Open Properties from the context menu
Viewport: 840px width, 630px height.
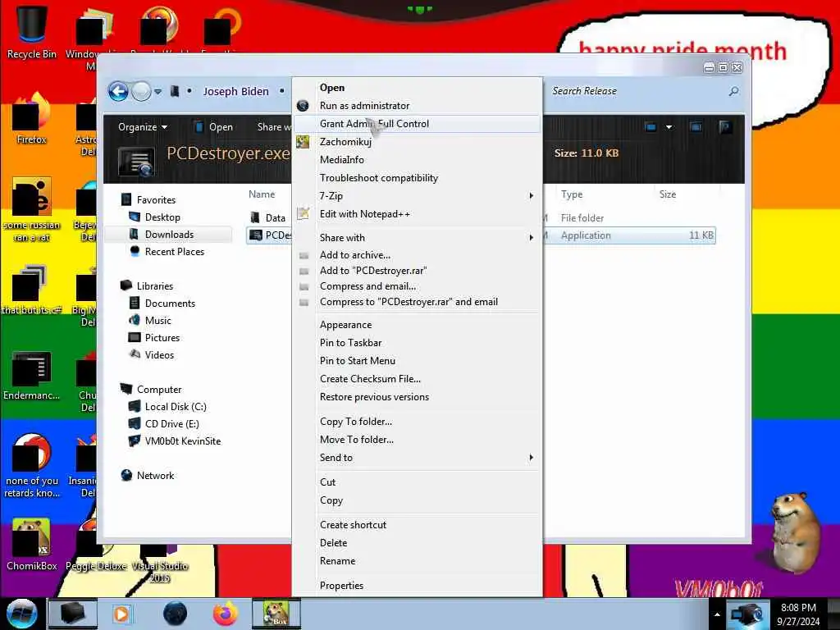pos(418,586)
